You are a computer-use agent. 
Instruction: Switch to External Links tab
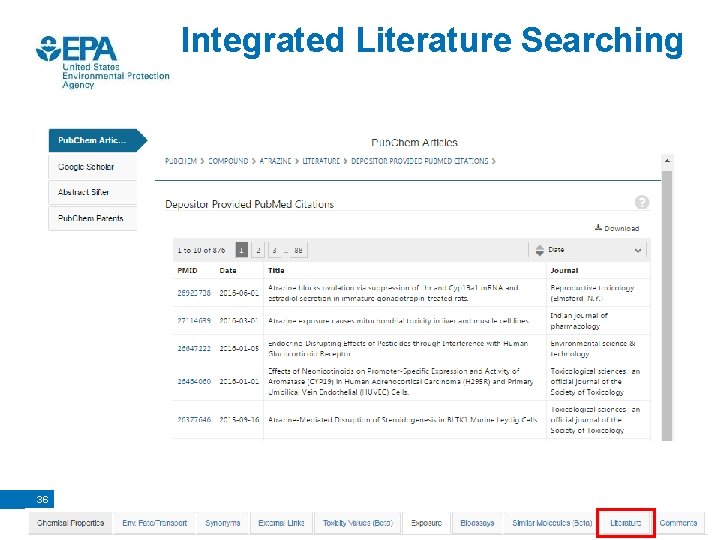(281, 523)
